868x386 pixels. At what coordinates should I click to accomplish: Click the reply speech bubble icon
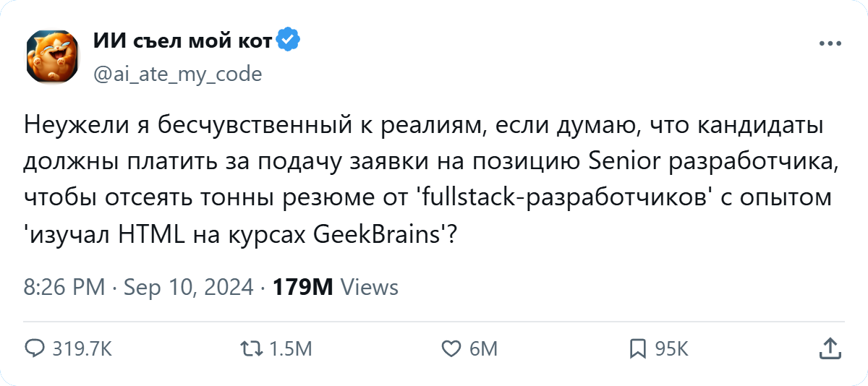pos(35,349)
